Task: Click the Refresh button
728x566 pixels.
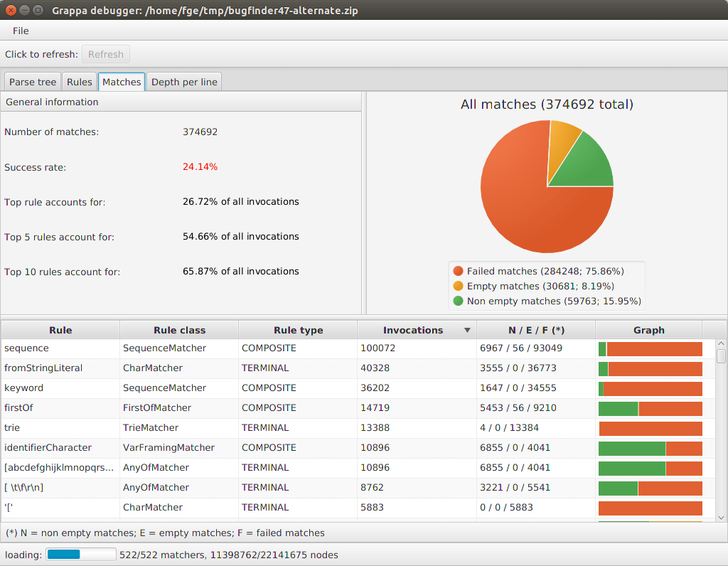Action: click(x=106, y=54)
